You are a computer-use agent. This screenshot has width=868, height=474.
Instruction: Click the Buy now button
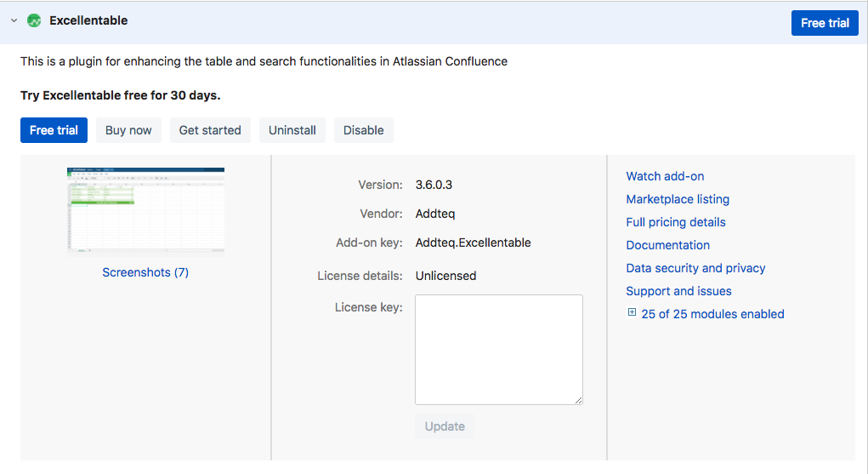pos(128,130)
